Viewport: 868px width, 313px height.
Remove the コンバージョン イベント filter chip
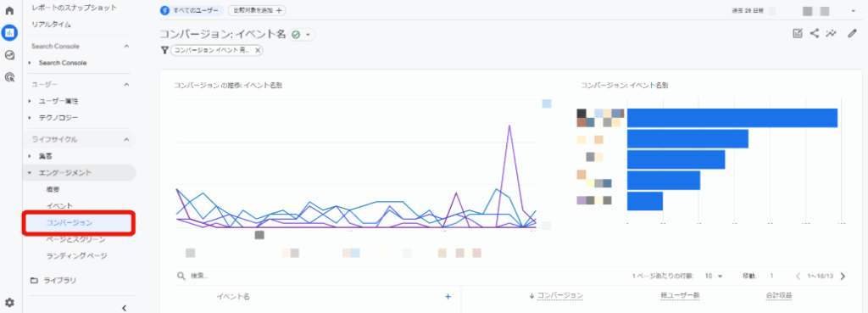pyautogui.click(x=258, y=50)
